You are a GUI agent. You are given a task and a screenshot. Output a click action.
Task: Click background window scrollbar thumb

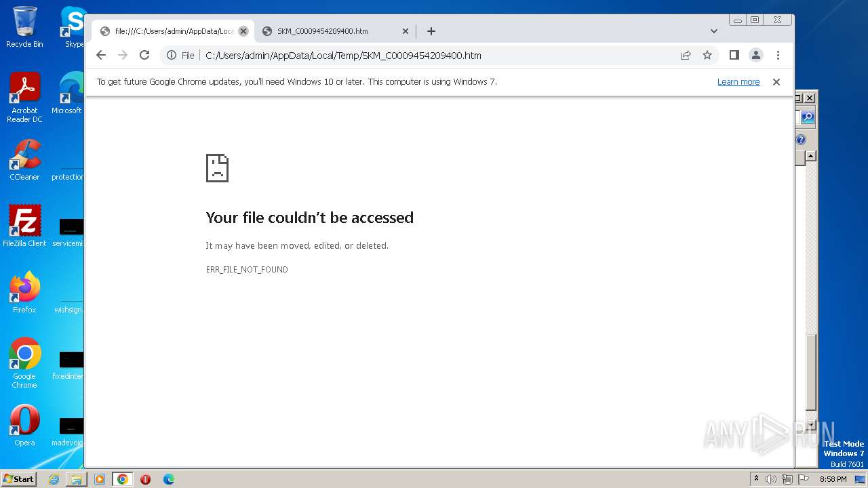pyautogui.click(x=811, y=372)
